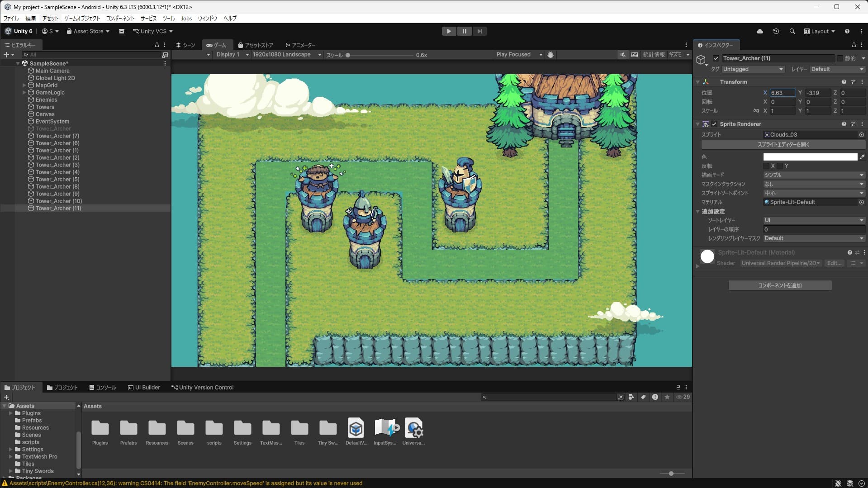Toggle the 反転 Y flip checkbox
This screenshot has height=488, width=868.
coord(780,166)
